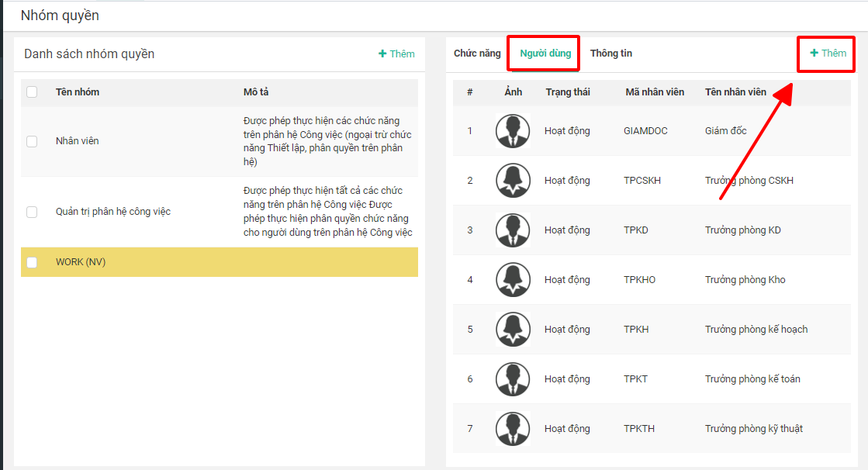Tick the checkbox for Nhân viên group

point(32,141)
